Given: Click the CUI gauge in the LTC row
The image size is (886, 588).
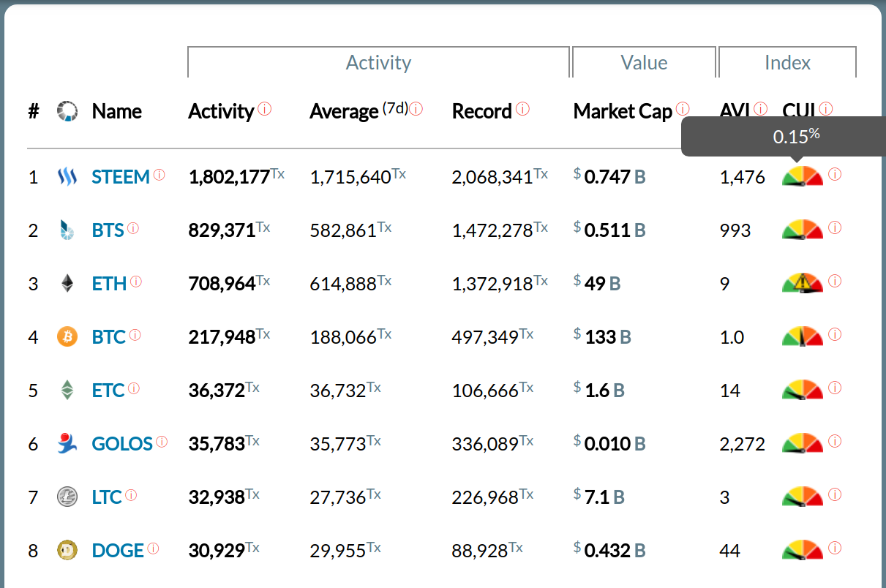Looking at the screenshot, I should point(803,497).
